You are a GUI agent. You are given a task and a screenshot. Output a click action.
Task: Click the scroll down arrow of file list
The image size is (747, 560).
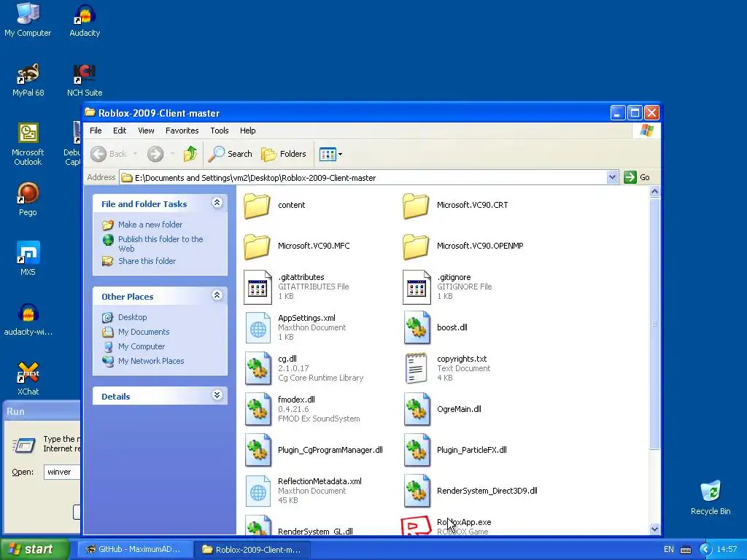(x=654, y=529)
